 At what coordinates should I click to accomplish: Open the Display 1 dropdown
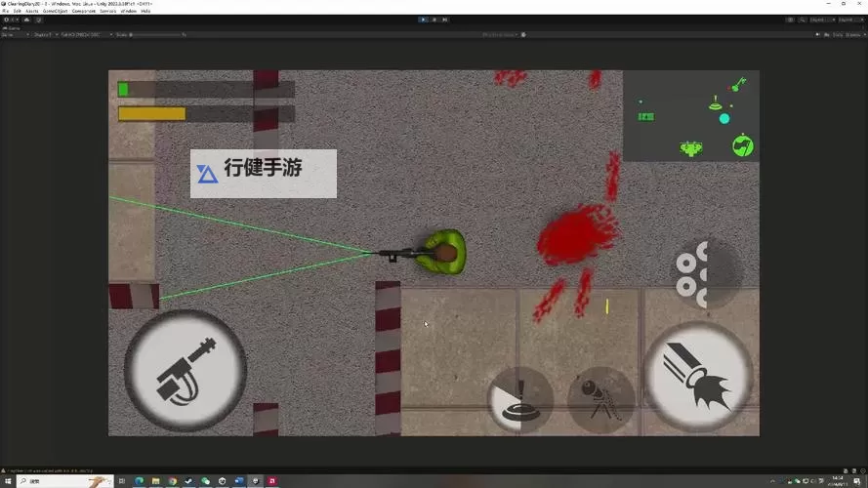(45, 35)
